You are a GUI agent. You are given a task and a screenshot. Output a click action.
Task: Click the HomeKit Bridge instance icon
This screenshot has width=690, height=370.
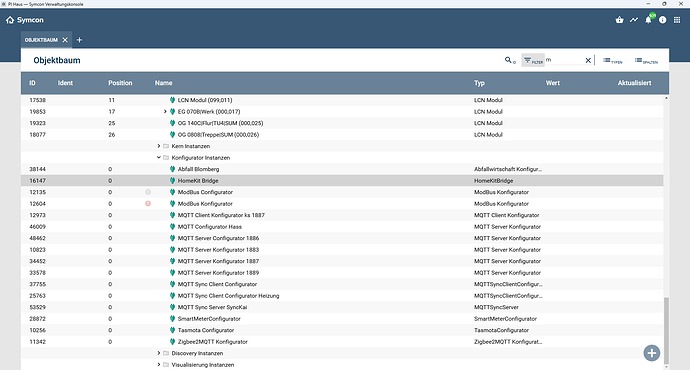point(172,181)
